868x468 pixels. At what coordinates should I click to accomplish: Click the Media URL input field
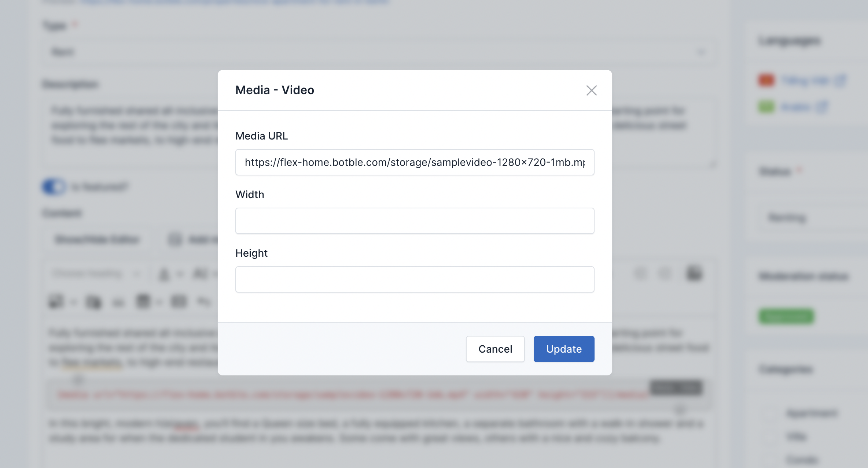coord(415,162)
